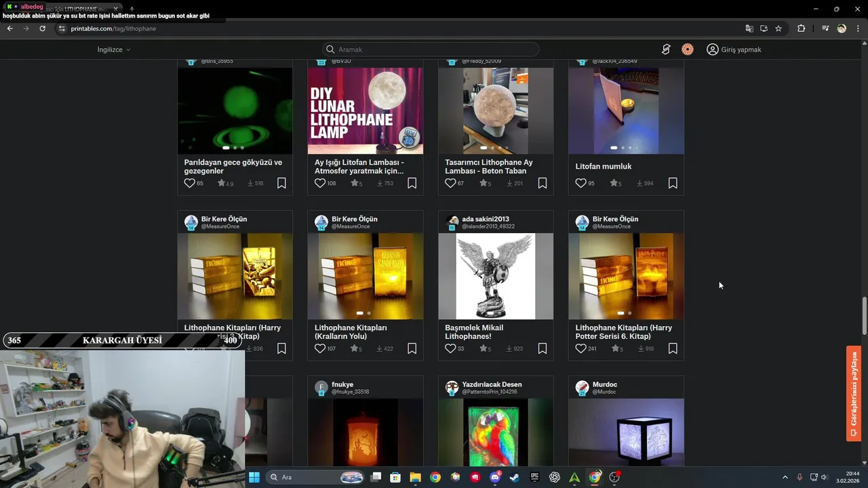Toggle bookmark on Tasarımcı Lithophane Ay Lambası card
The height and width of the screenshot is (488, 868).
tap(542, 183)
